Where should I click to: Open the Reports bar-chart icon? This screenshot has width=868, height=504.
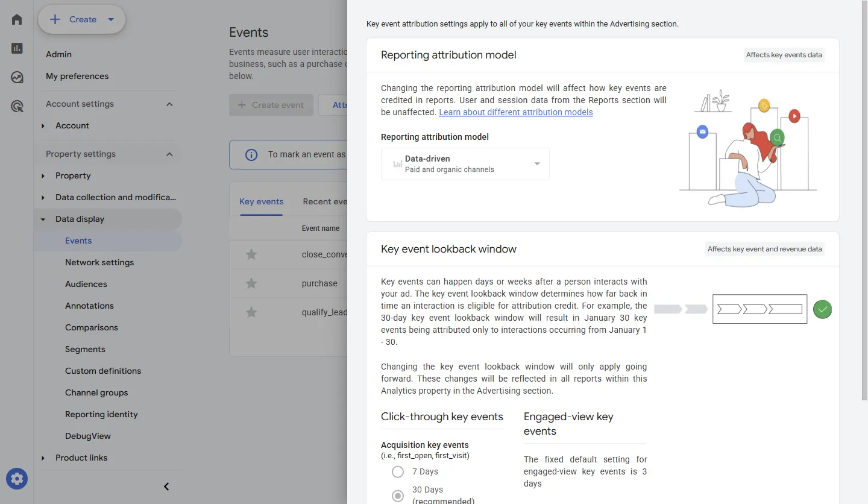pos(17,48)
